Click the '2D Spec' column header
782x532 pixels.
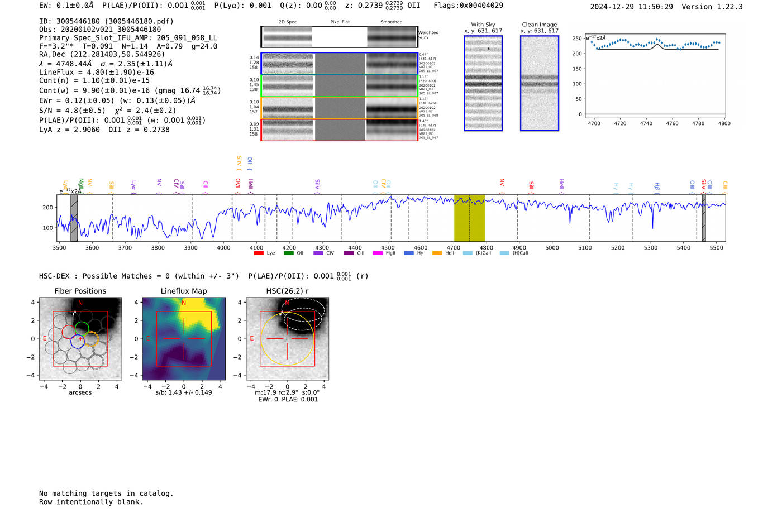(x=288, y=22)
